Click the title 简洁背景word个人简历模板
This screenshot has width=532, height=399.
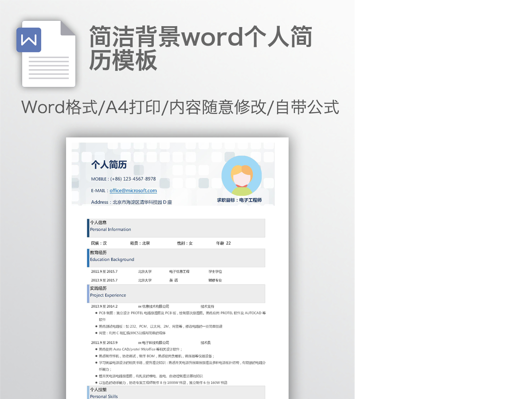[x=201, y=48]
